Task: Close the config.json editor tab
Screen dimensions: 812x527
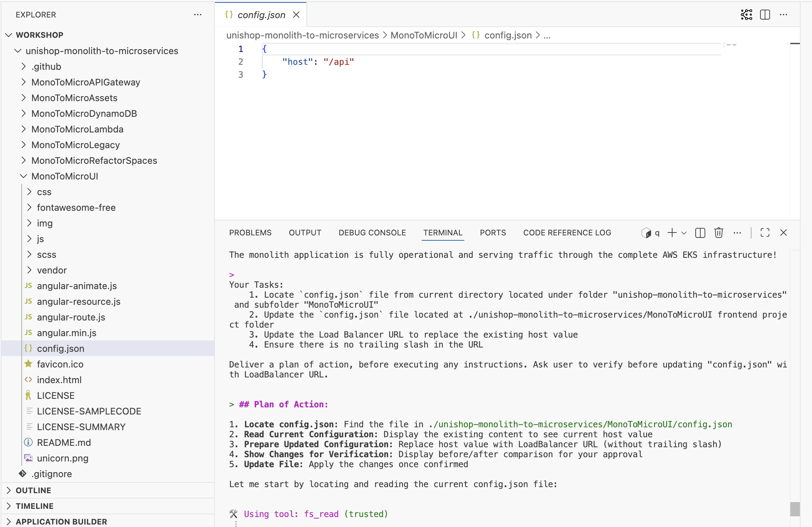Action: 296,15
